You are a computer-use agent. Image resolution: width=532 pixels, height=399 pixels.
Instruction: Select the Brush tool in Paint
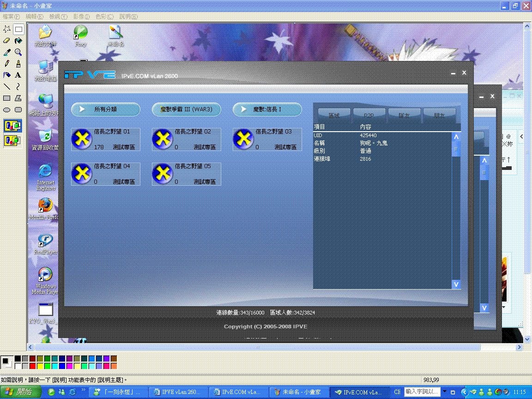[x=18, y=64]
